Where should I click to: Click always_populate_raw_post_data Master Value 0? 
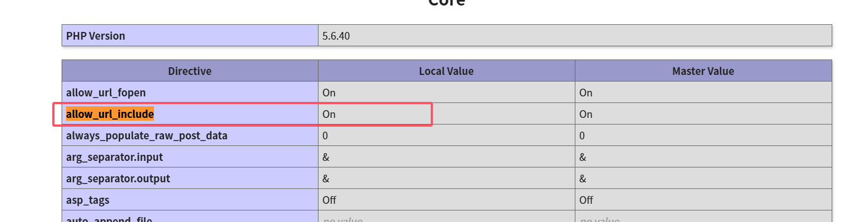582,136
